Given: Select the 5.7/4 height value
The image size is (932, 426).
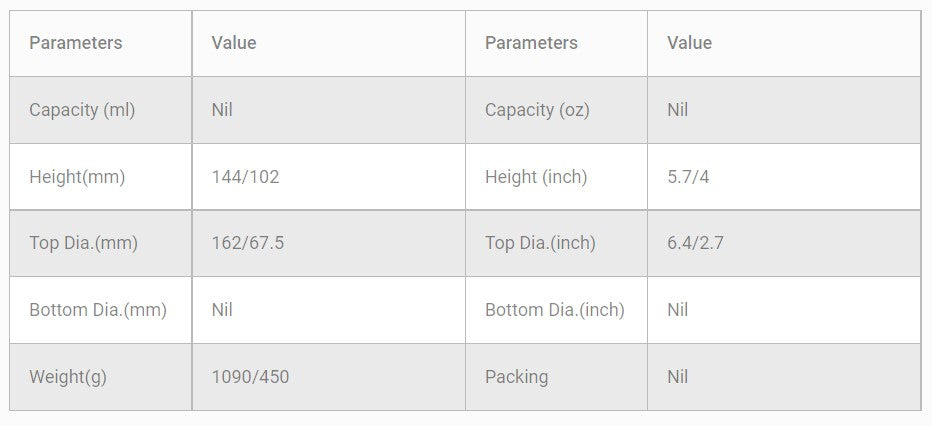Looking at the screenshot, I should pyautogui.click(x=688, y=177).
